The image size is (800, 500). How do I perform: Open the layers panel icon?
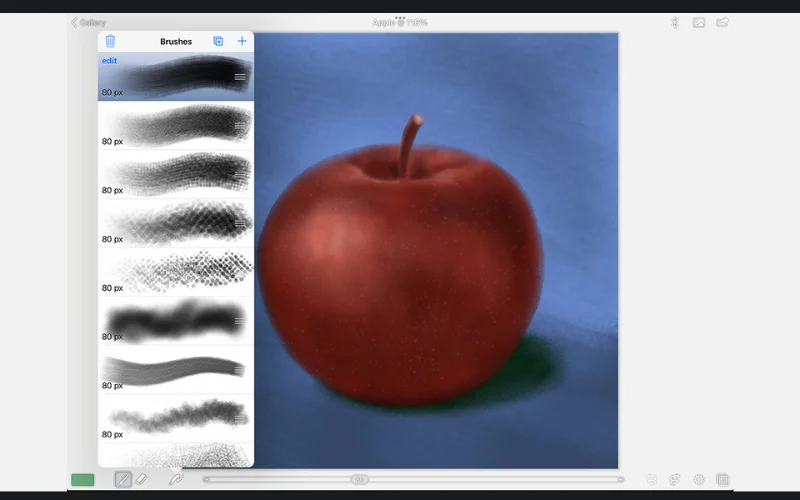[722, 480]
